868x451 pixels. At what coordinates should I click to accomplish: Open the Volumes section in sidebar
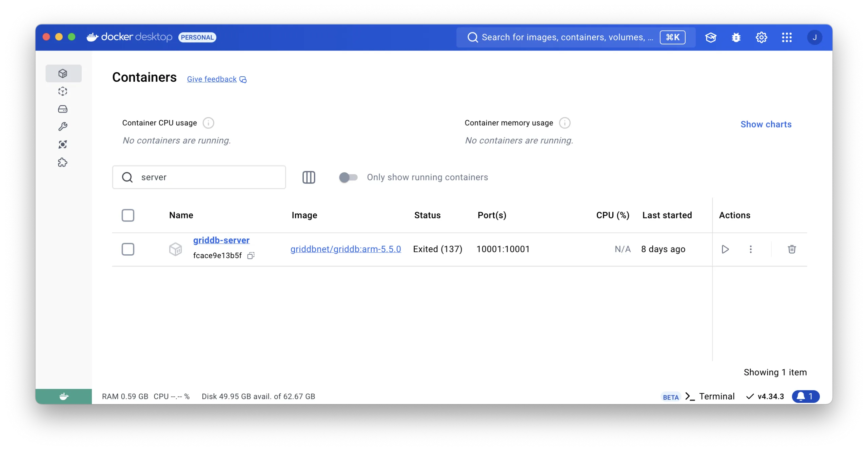pos(63,109)
